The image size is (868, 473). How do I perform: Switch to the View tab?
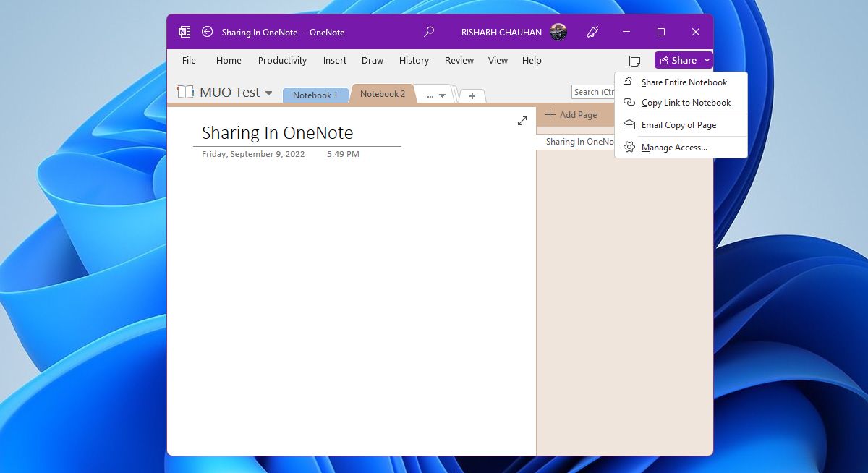(498, 60)
